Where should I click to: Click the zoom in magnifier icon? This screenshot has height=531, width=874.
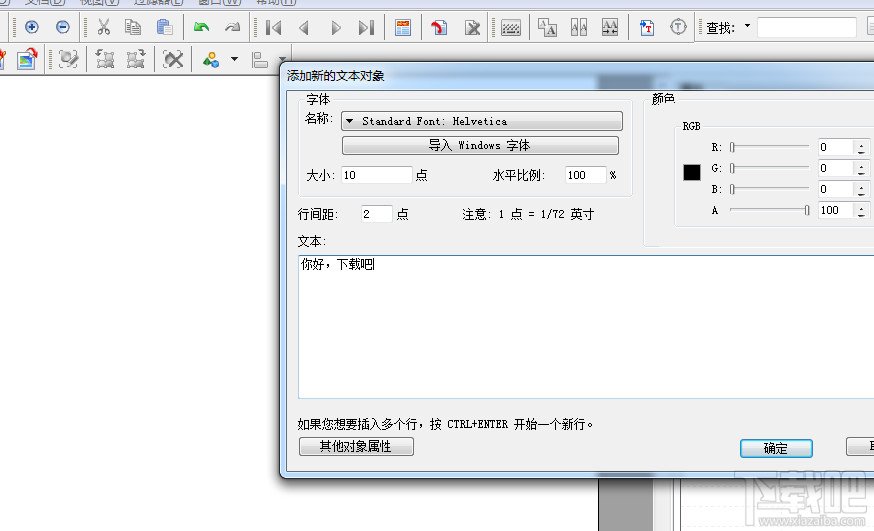click(32, 27)
